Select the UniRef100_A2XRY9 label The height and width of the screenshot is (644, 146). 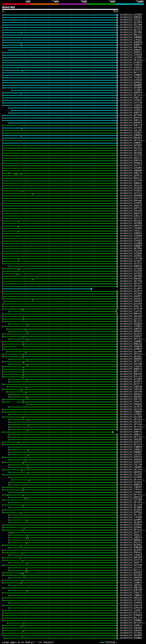click(131, 291)
